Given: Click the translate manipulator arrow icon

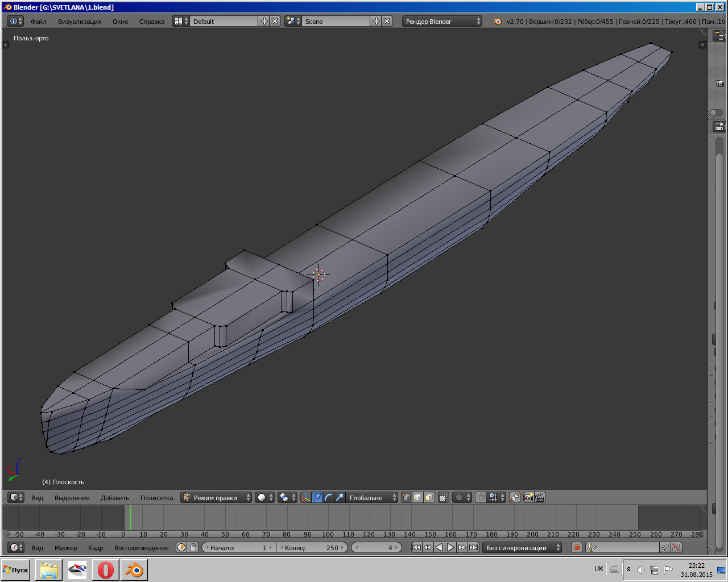Looking at the screenshot, I should click(x=317, y=497).
